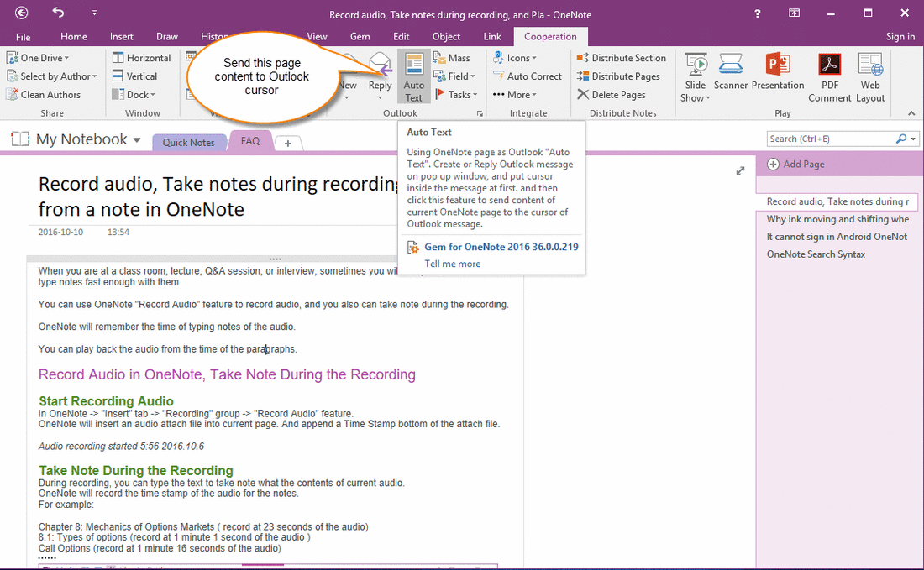The width and height of the screenshot is (924, 570).
Task: Go back with the back arrow icon
Action: (21, 13)
